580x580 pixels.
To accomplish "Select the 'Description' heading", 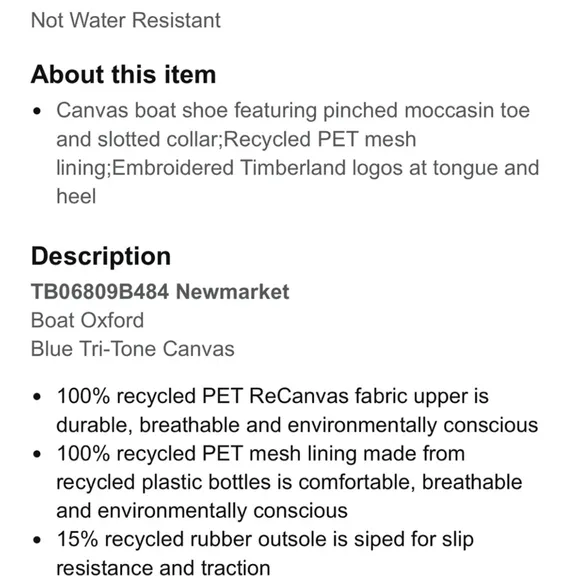I will [101, 256].
